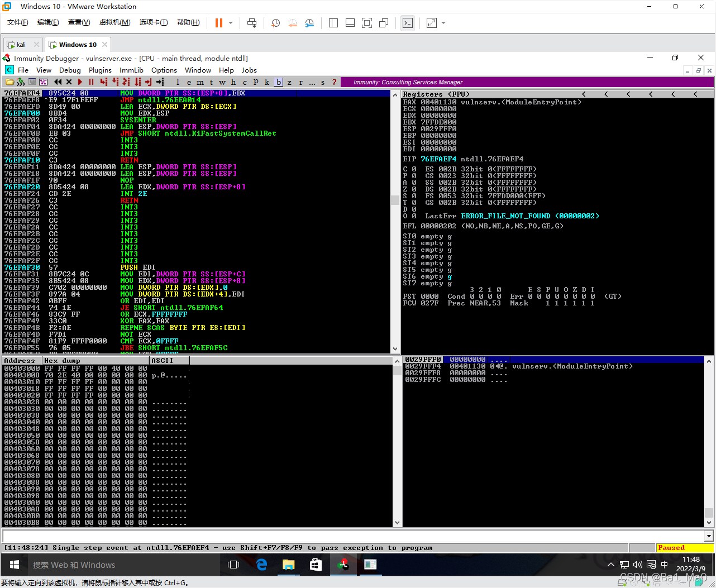Click the Step over icon
This screenshot has height=588, width=716.
click(115, 82)
